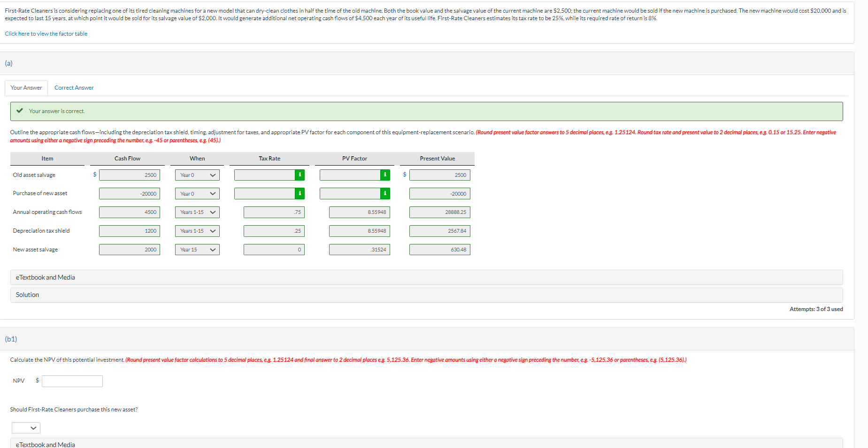
Task: Click the Cash Flow field for Annual operating cash flows
Action: 129,212
